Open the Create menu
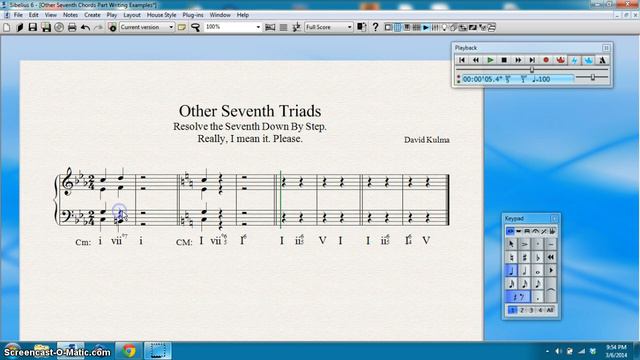The height and width of the screenshot is (360, 640). coord(92,15)
